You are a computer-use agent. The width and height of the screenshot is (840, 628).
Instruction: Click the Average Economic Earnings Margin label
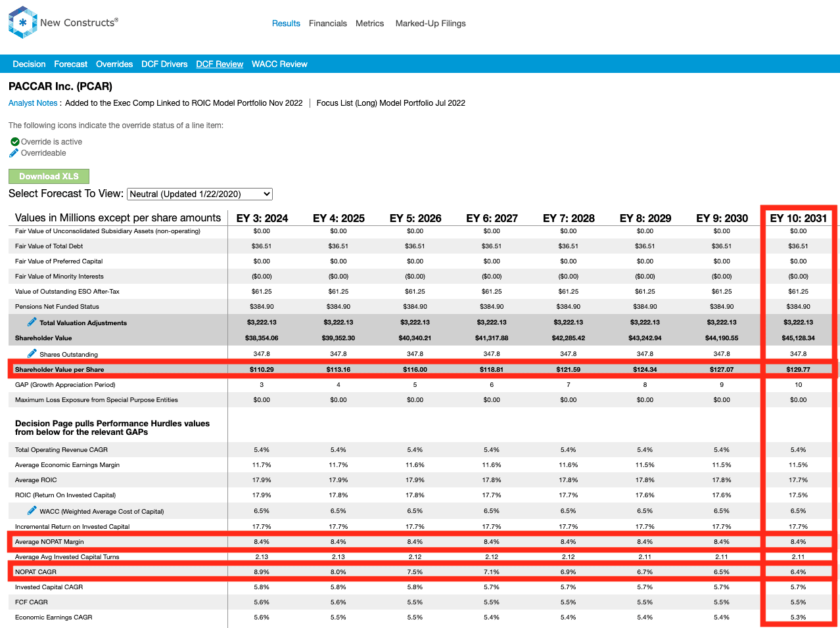67,464
